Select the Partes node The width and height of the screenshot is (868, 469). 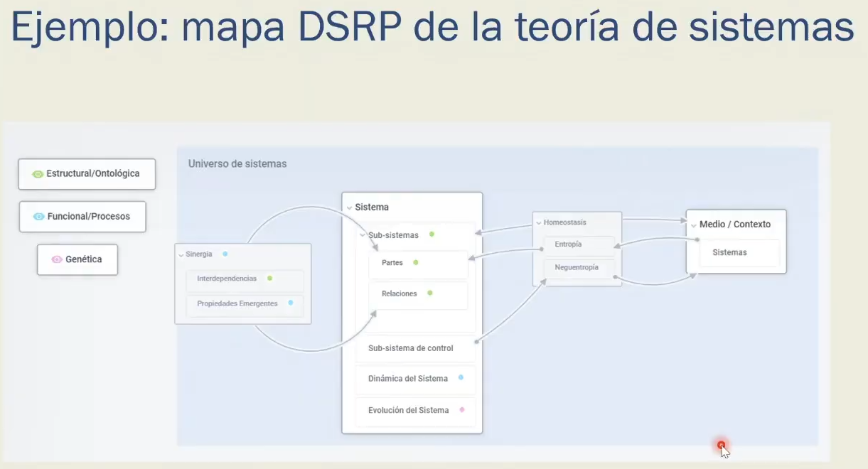click(418, 264)
